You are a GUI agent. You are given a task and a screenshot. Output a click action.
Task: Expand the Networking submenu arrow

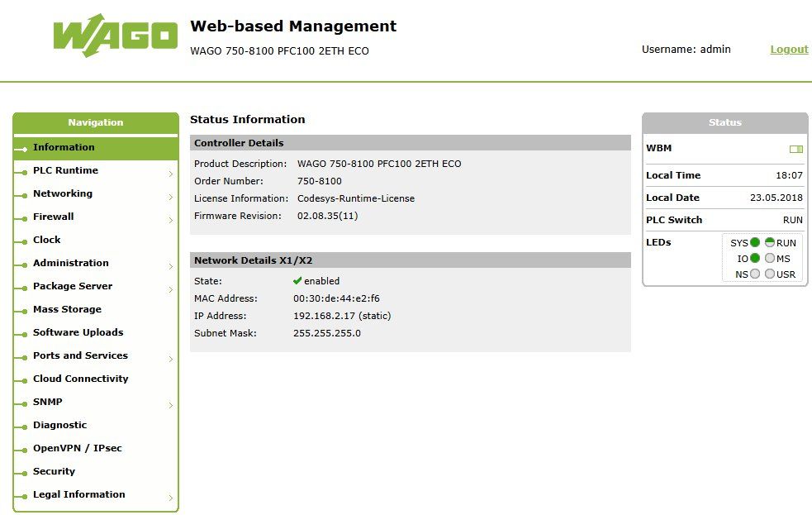click(x=171, y=197)
